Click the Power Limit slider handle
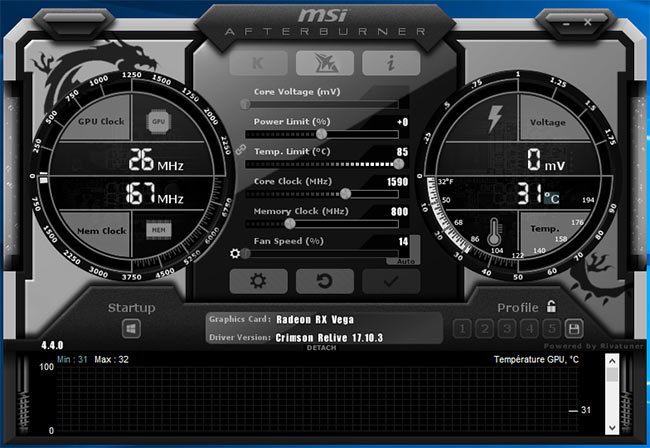650x448 pixels. (322, 133)
